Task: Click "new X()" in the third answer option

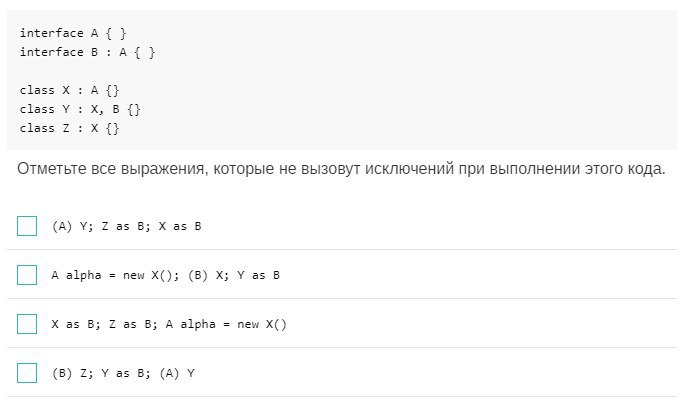Action: click(x=261, y=324)
